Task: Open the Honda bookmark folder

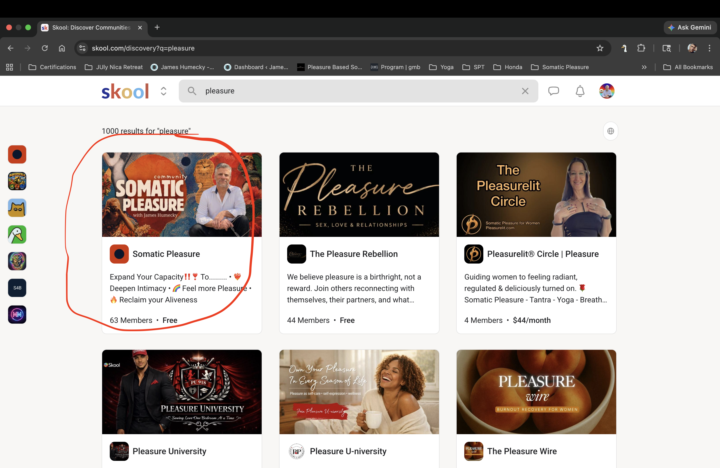Action: [x=508, y=67]
